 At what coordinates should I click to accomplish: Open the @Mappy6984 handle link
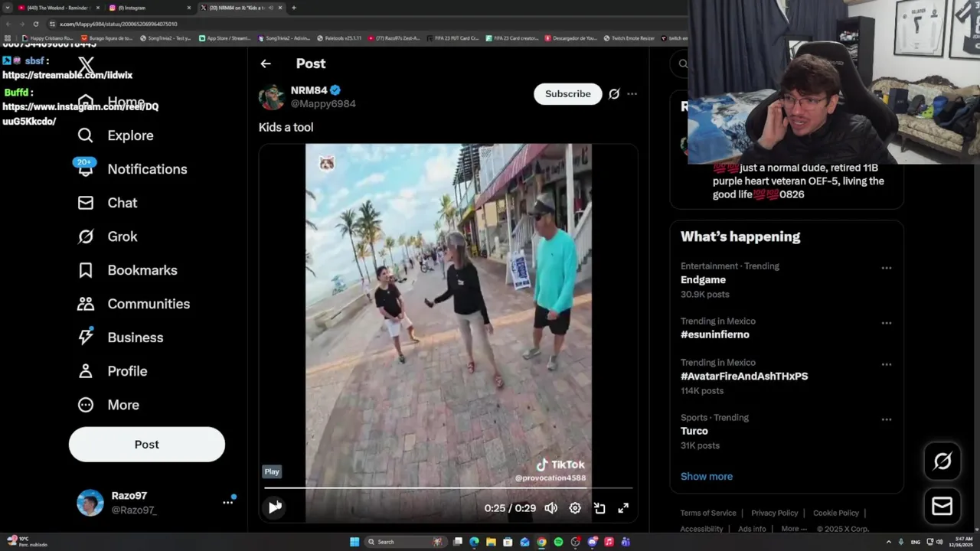point(323,103)
